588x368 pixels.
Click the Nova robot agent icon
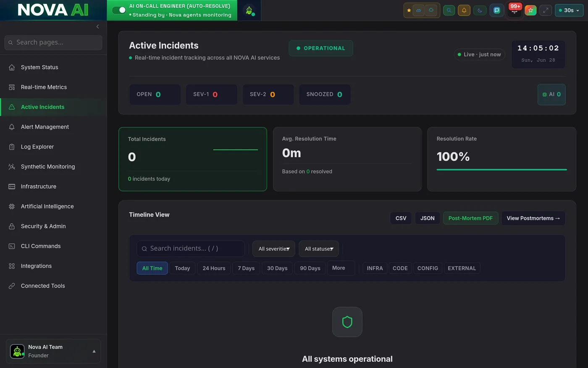pyautogui.click(x=249, y=11)
